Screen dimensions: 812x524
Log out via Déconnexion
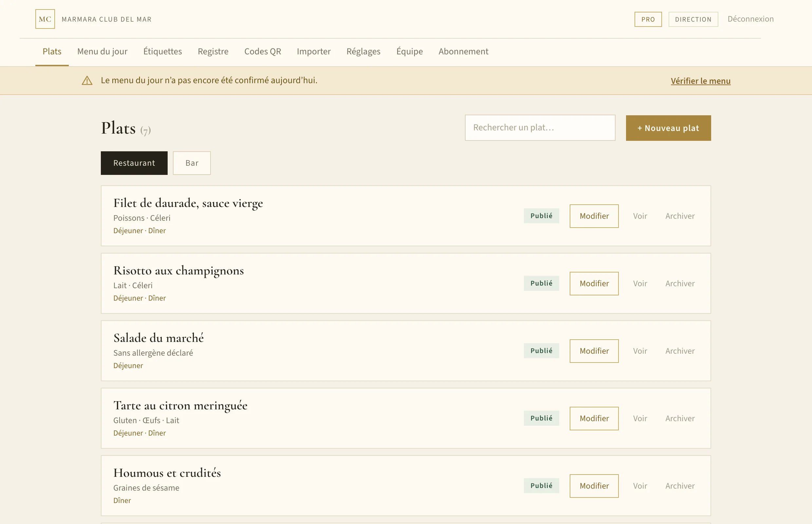coord(750,19)
